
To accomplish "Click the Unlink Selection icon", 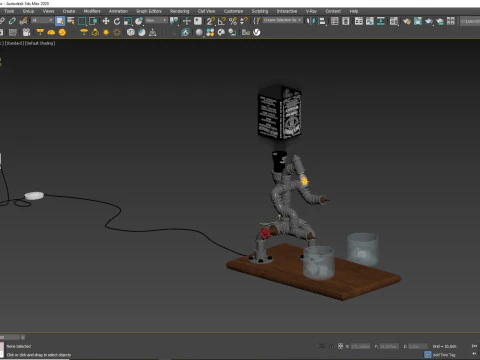I will [12, 21].
